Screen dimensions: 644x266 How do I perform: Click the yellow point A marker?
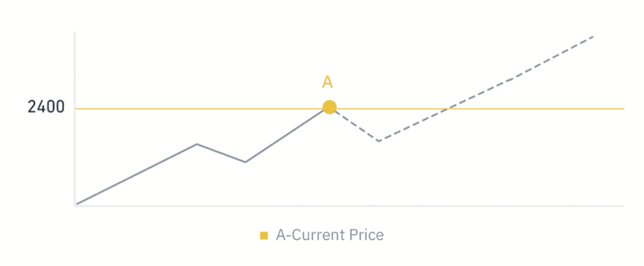[x=329, y=108]
